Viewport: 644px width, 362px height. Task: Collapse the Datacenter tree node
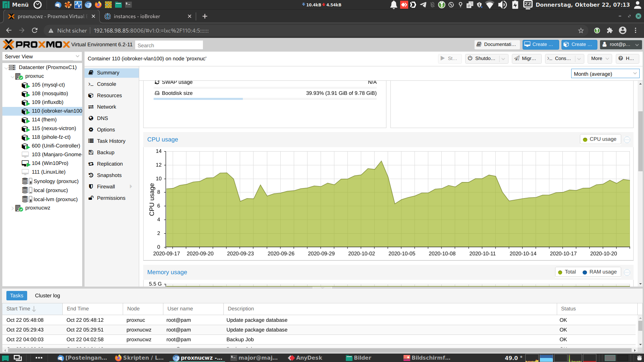click(6, 68)
